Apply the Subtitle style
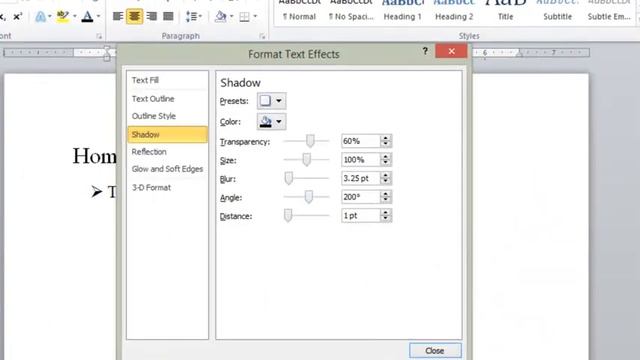The image size is (640, 360). (558, 11)
